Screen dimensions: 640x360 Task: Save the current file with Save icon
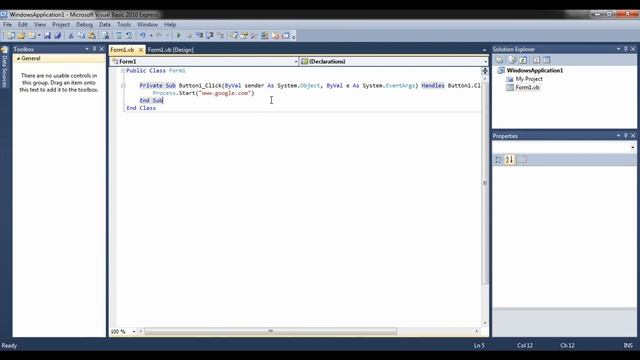pos(47,36)
